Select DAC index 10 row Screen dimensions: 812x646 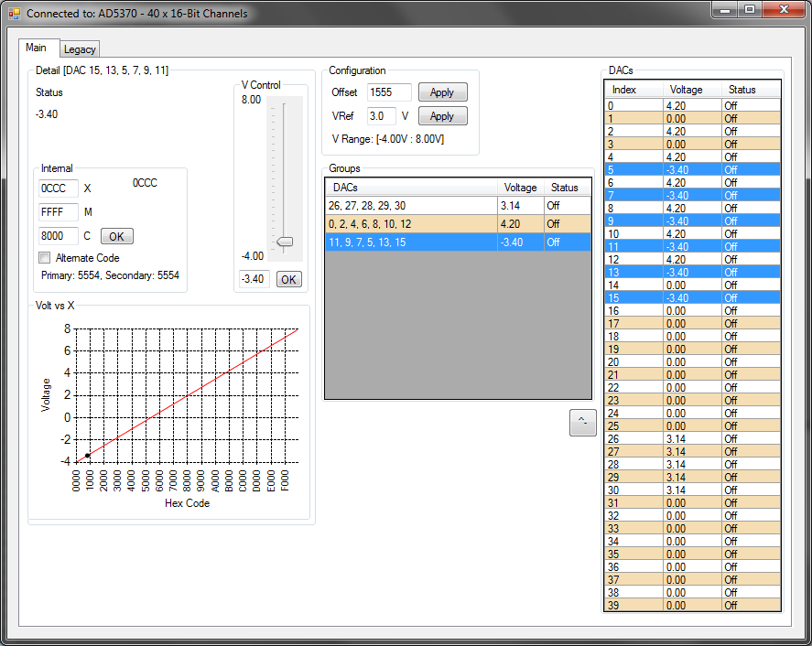(x=692, y=234)
